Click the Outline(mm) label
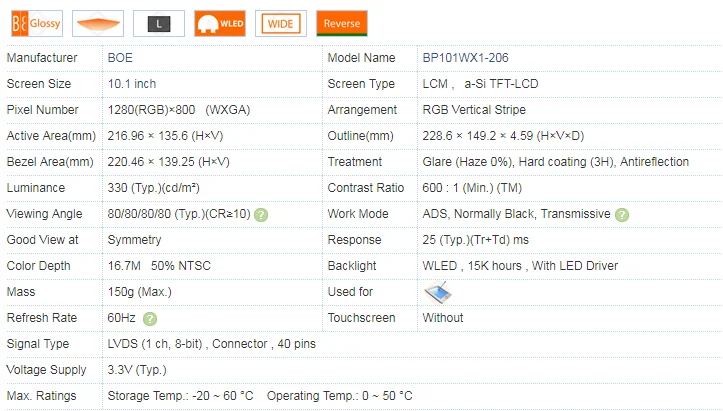Image resolution: width=723 pixels, height=411 pixels. (361, 136)
